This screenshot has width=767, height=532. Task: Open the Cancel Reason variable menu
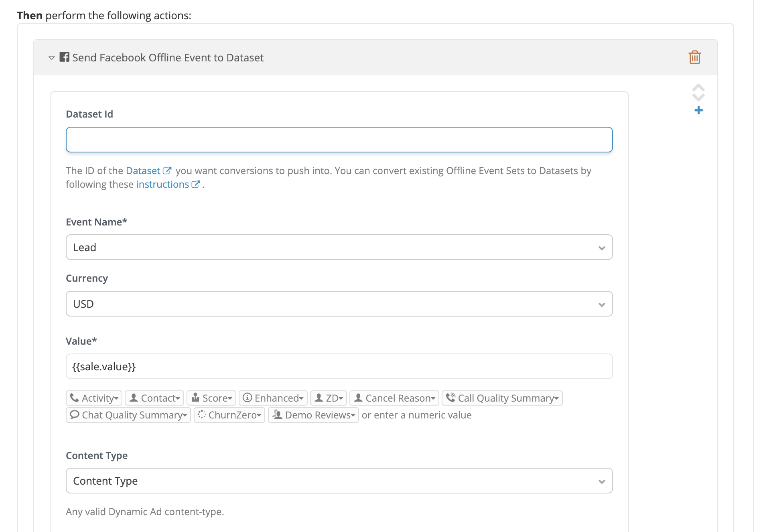[394, 398]
